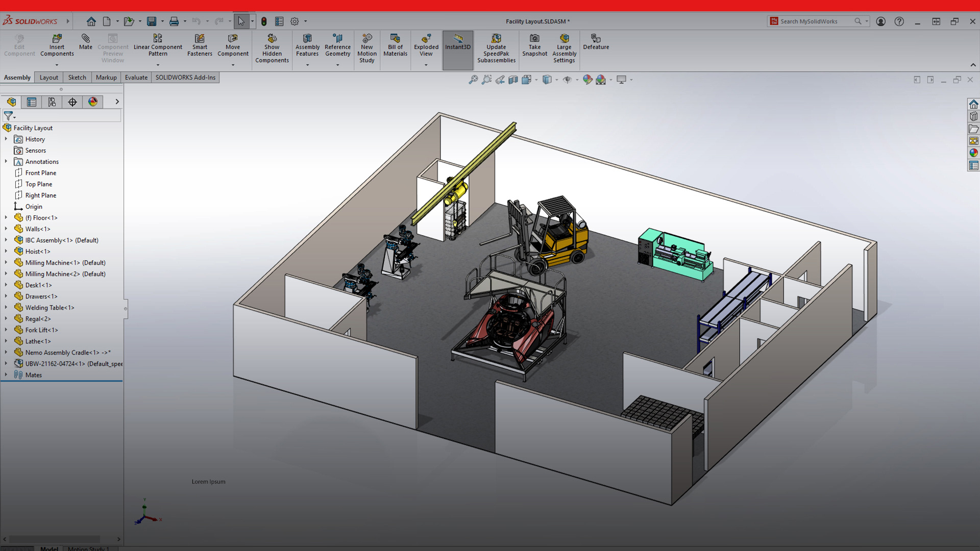
Task: Open Hide/Show Items dropdown arrow
Action: tap(577, 80)
